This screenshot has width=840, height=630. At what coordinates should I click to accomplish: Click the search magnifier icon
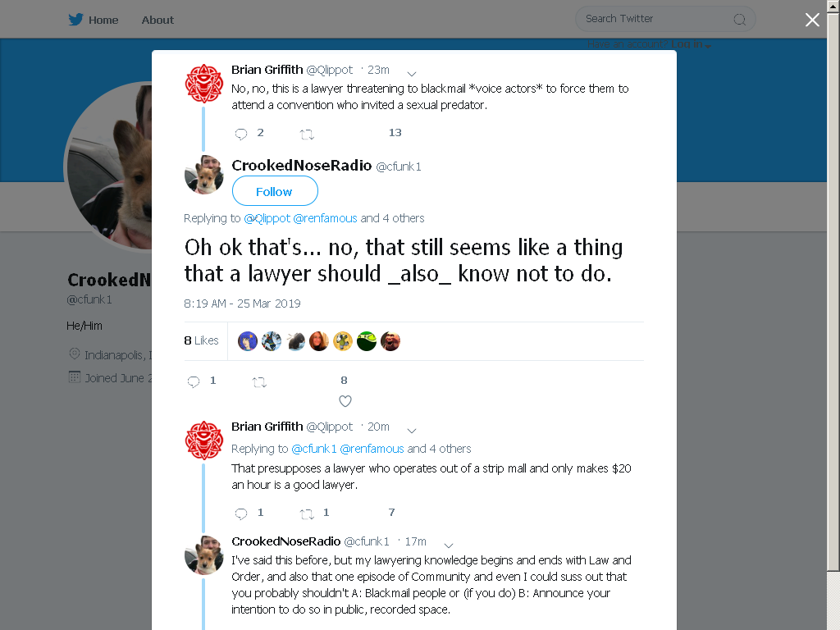[739, 20]
